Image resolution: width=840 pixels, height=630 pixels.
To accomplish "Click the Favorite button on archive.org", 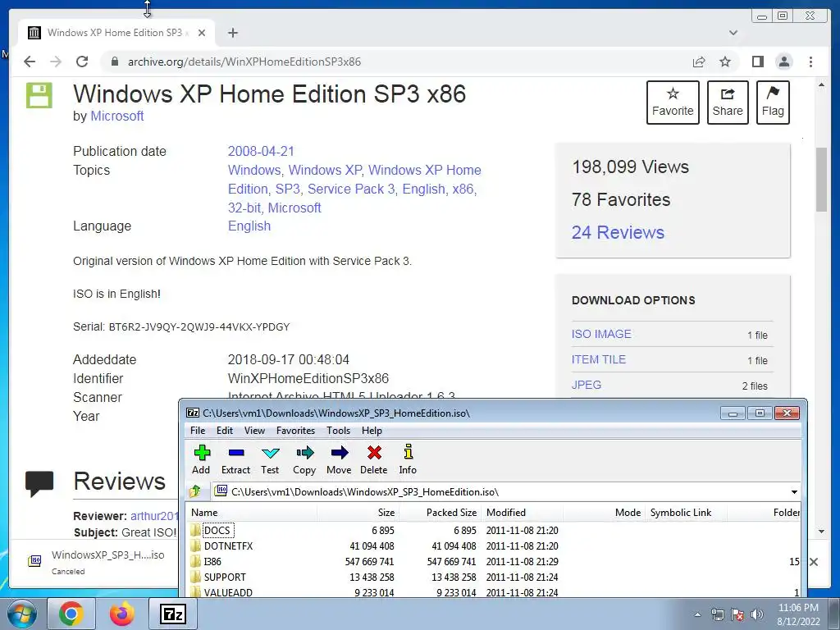I will [x=673, y=103].
